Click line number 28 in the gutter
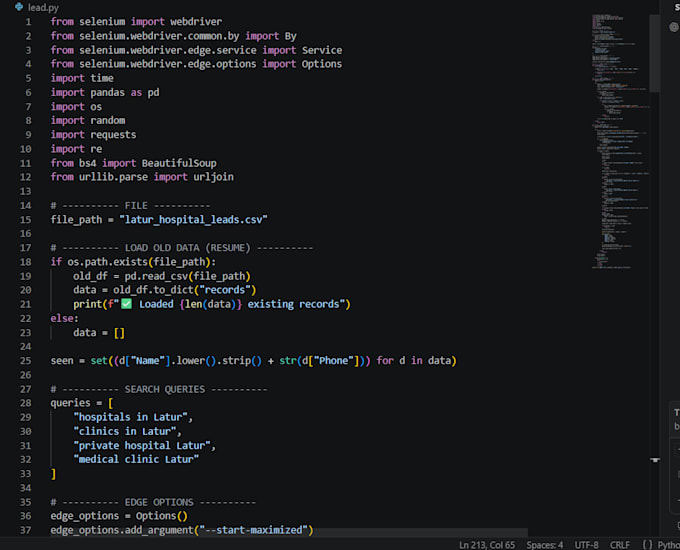This screenshot has height=550, width=680. click(x=26, y=403)
